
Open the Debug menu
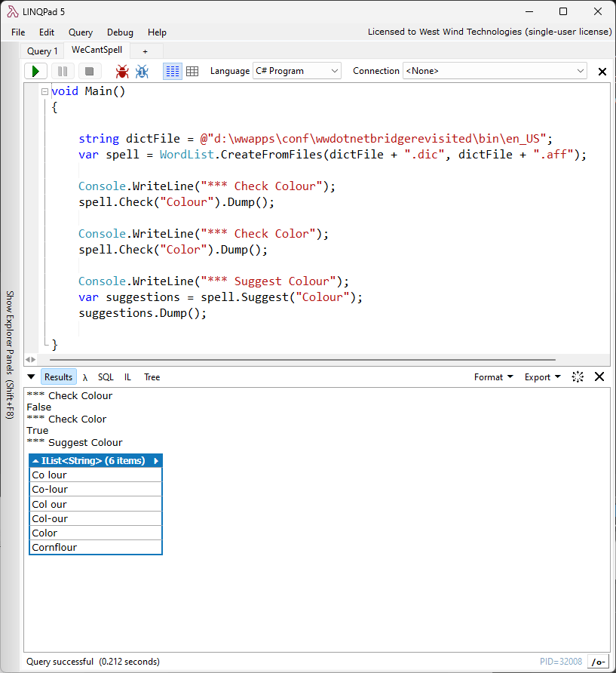click(120, 32)
